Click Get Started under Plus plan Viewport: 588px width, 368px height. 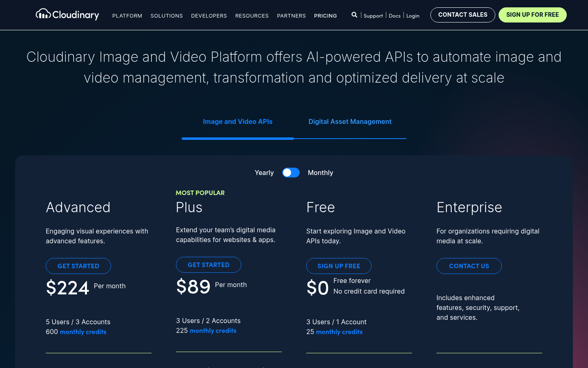209,265
